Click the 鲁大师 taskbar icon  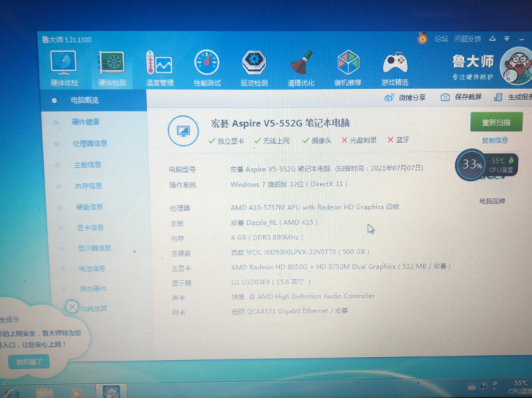click(111, 391)
